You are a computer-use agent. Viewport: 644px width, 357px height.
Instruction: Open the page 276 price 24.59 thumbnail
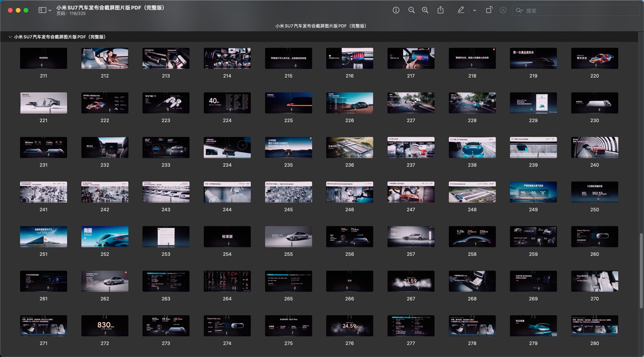350,325
